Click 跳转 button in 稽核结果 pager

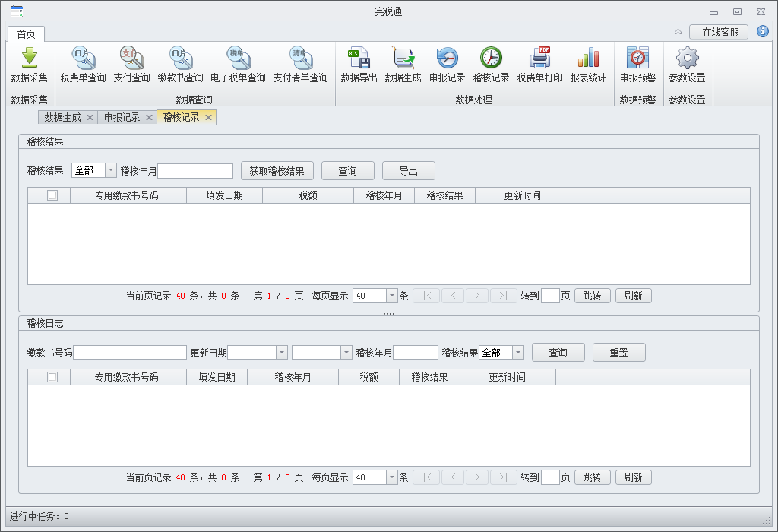coord(593,296)
